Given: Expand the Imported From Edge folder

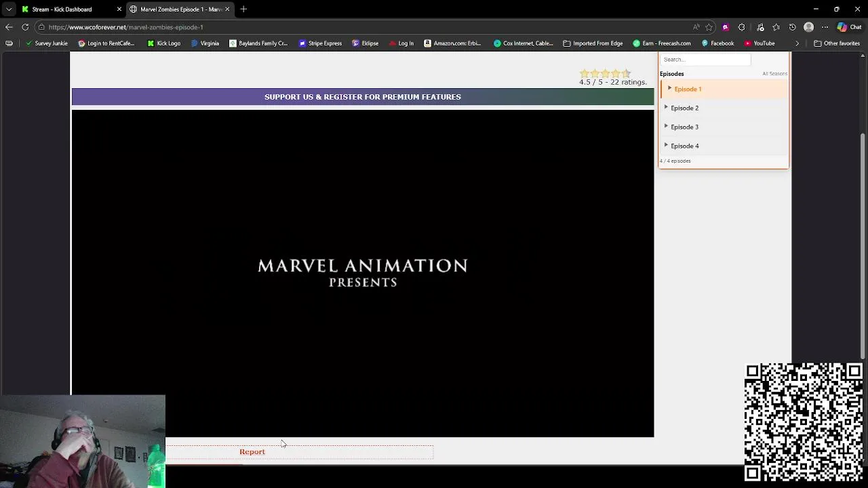Looking at the screenshot, I should pos(593,43).
